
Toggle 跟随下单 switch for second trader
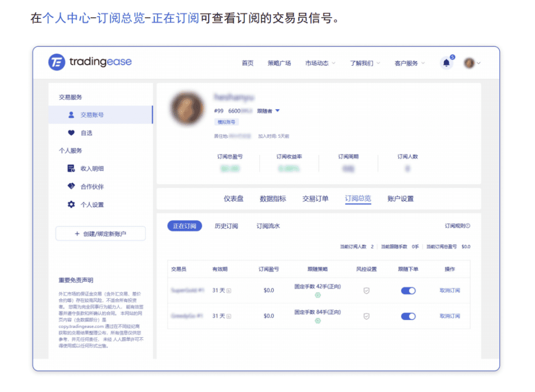pos(408,316)
